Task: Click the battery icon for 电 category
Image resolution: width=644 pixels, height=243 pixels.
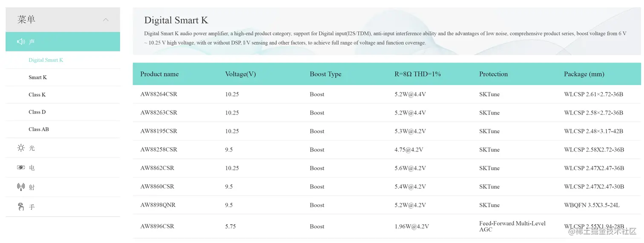Action: click(21, 168)
